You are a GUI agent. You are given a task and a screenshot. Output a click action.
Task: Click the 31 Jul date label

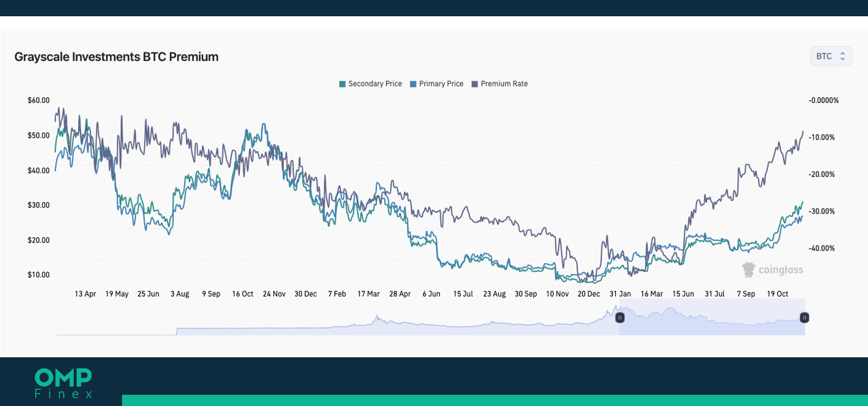click(x=715, y=293)
